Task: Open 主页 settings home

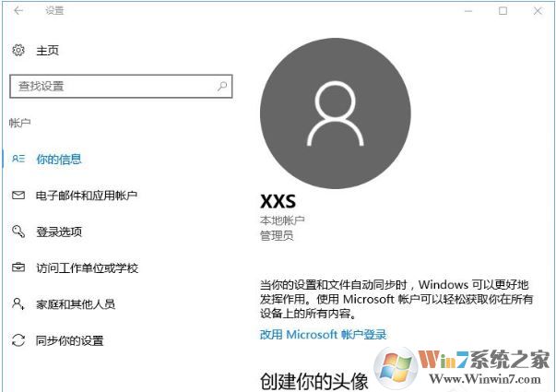Action: tap(48, 51)
